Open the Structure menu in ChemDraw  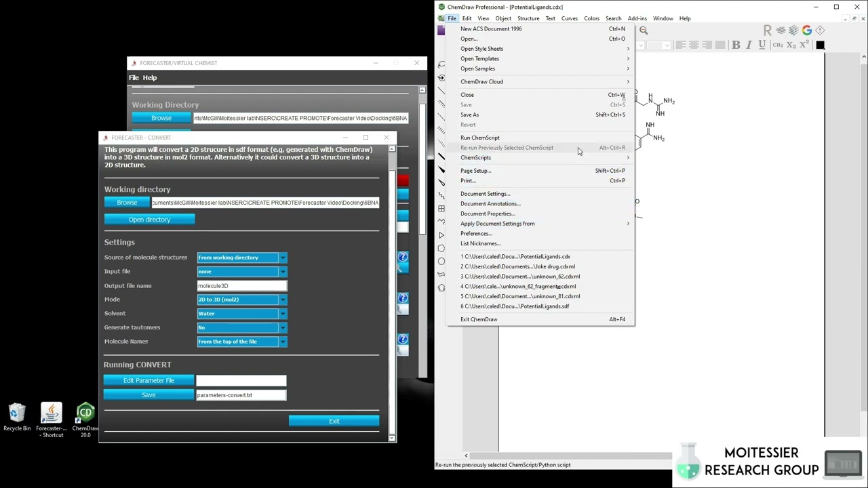tap(528, 18)
